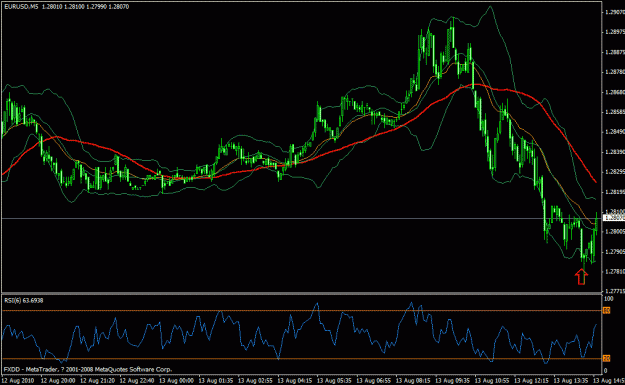
Task: Click the 13 Aug 00:00 time label
Action: [x=176, y=381]
